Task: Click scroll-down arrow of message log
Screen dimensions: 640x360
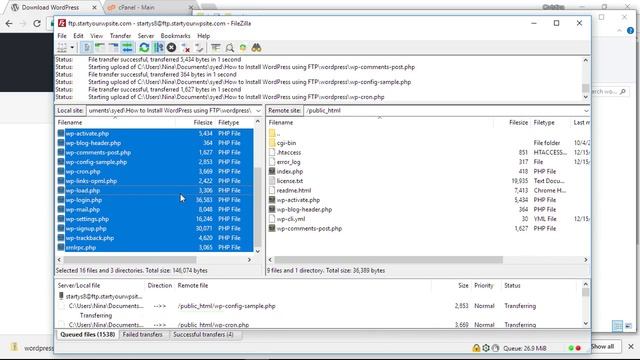Action: pos(586,97)
